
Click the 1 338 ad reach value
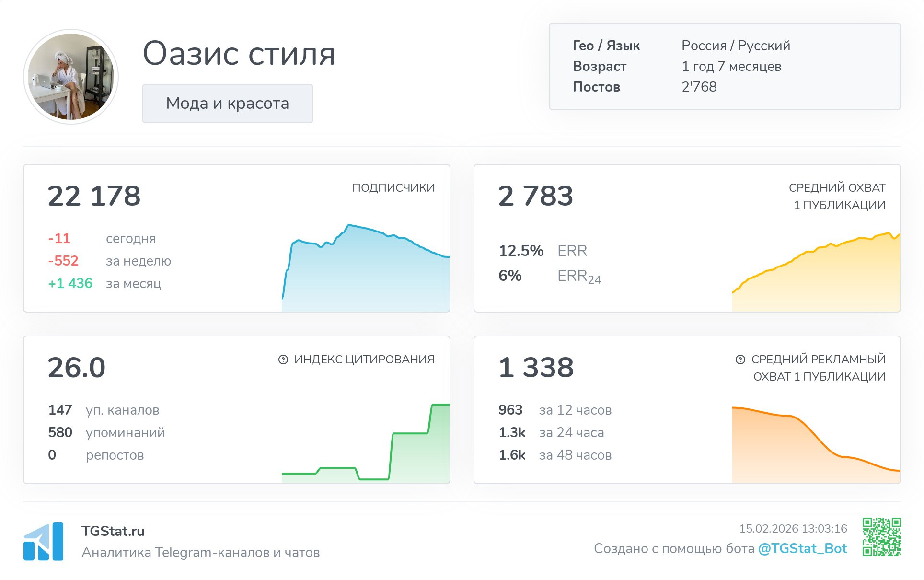536,368
